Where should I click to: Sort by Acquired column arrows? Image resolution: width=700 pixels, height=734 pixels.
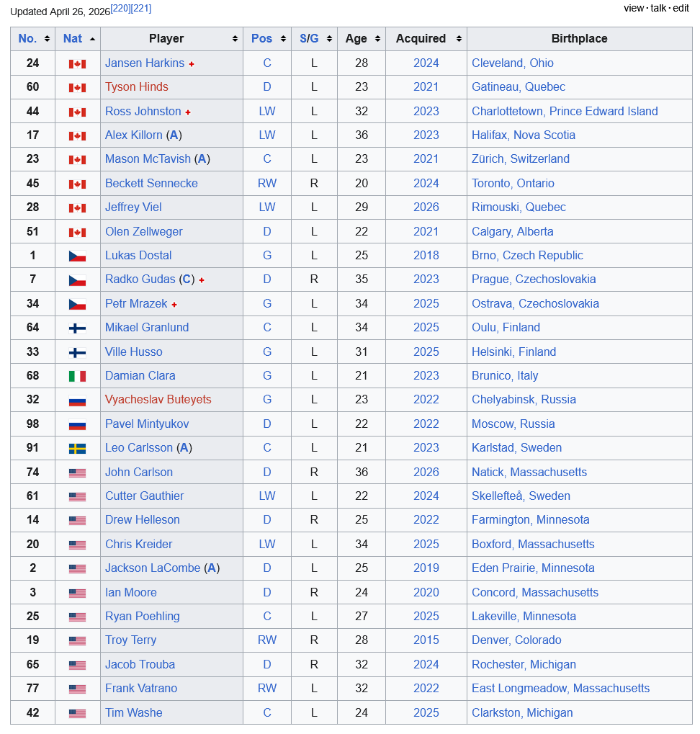pos(459,39)
